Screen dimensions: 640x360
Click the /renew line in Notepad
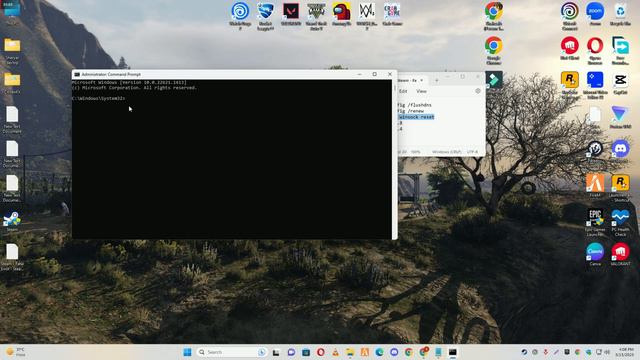pos(411,111)
